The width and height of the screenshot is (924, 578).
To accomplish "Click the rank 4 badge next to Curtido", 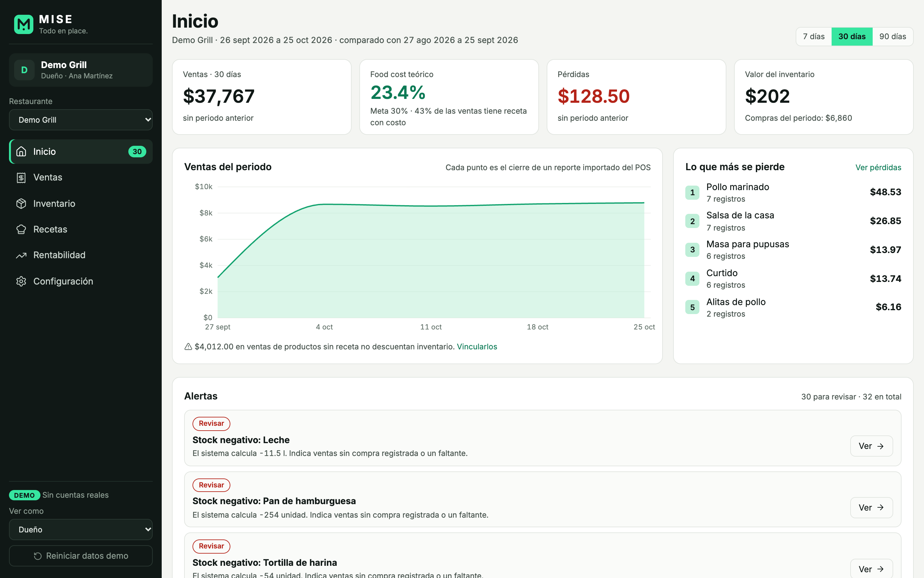I will click(x=692, y=279).
